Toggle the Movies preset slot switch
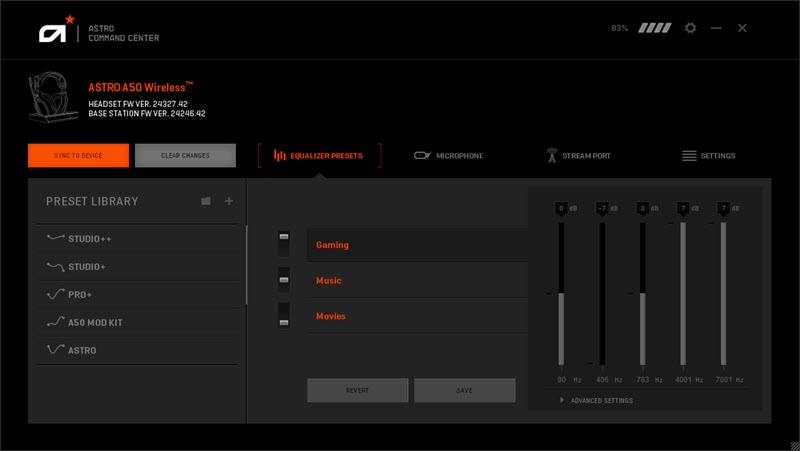The image size is (800, 452). click(x=284, y=315)
